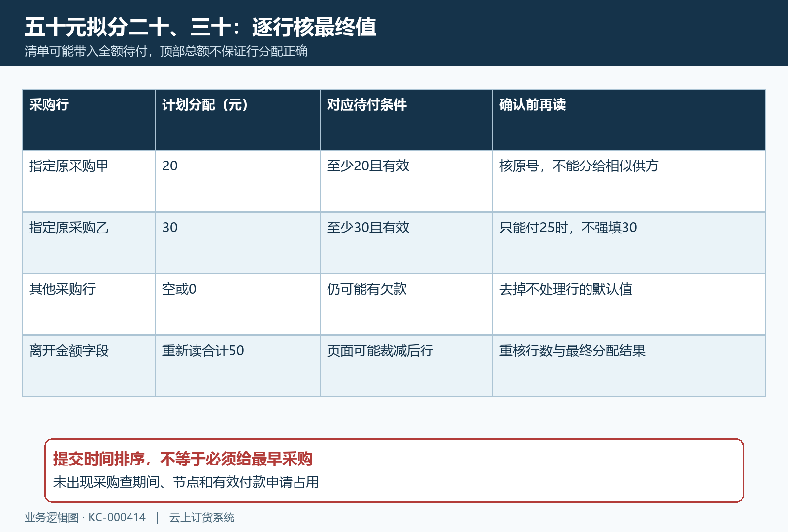Select the 其他采购行 row label
Viewport: 788px width, 532px height.
coord(62,289)
